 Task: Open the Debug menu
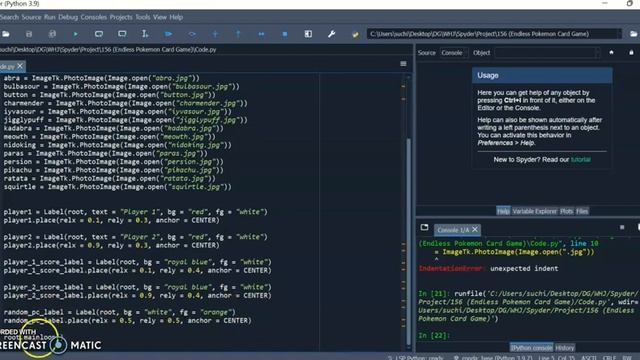[68, 17]
